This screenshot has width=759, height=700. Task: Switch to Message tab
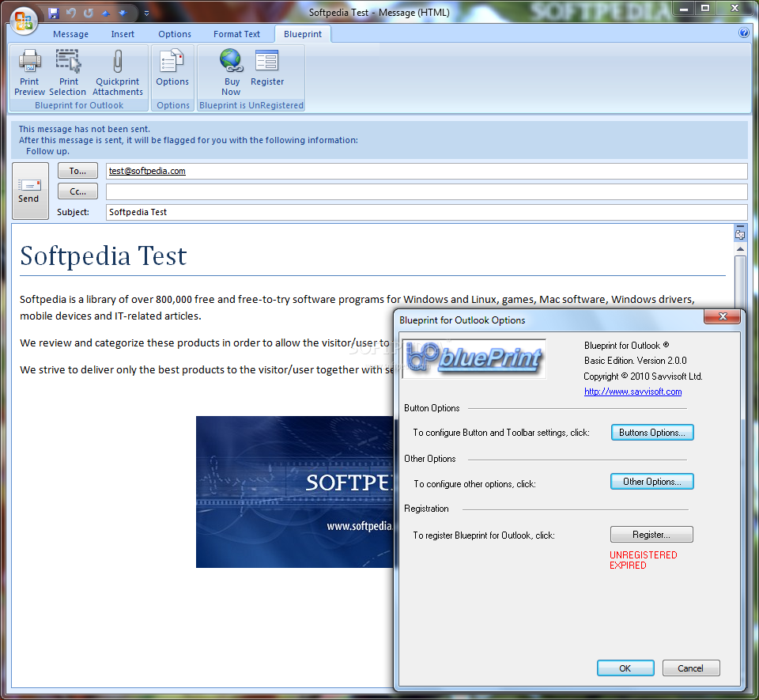point(70,34)
